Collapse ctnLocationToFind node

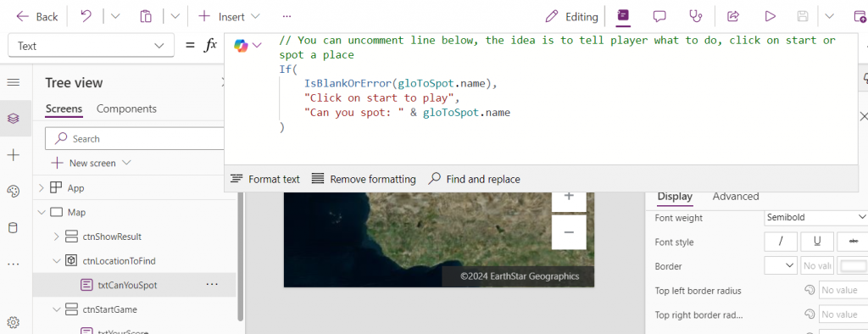[56, 260]
